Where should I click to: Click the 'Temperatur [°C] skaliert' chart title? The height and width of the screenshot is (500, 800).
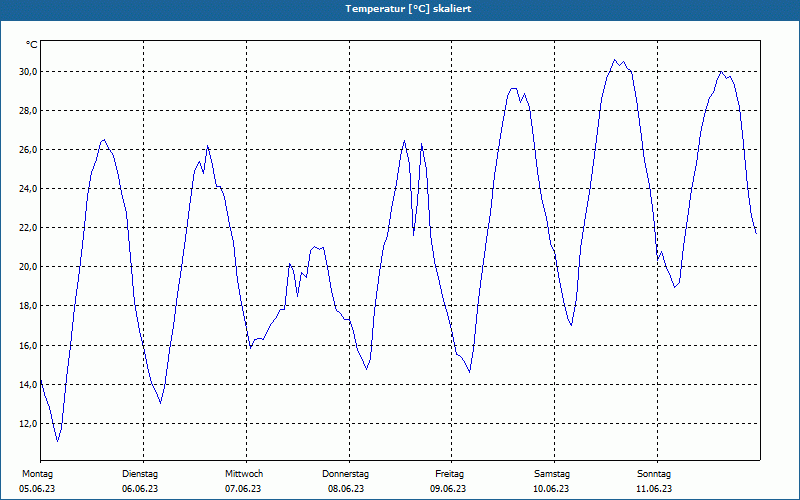(x=408, y=9)
